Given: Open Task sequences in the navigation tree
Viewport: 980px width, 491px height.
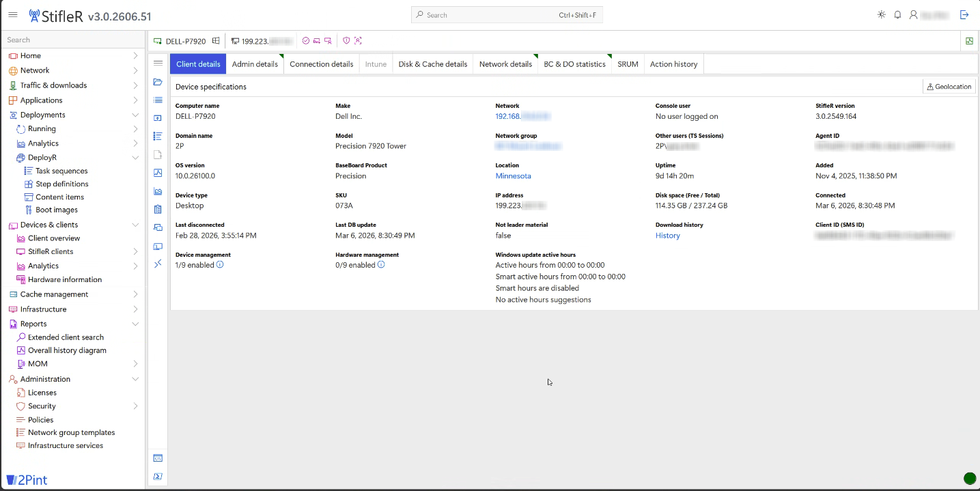Looking at the screenshot, I should (61, 171).
